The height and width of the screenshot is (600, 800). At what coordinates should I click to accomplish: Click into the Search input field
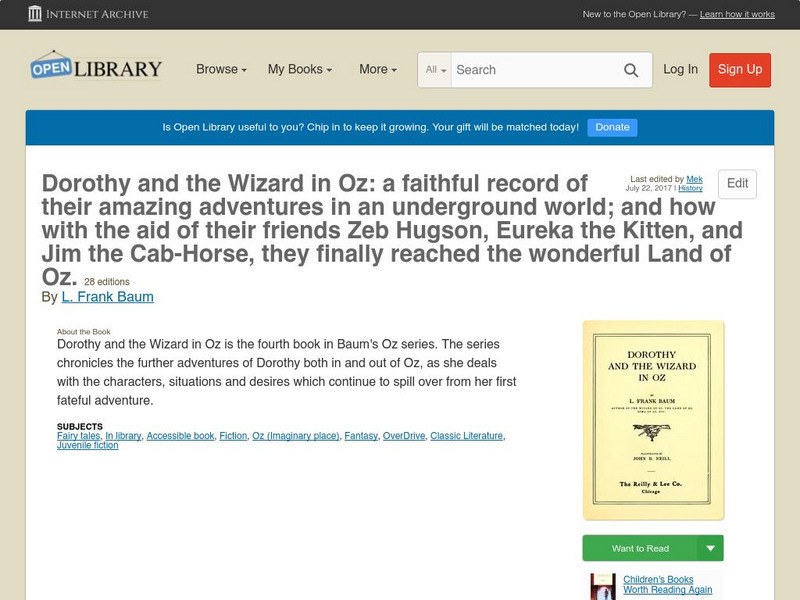click(536, 70)
